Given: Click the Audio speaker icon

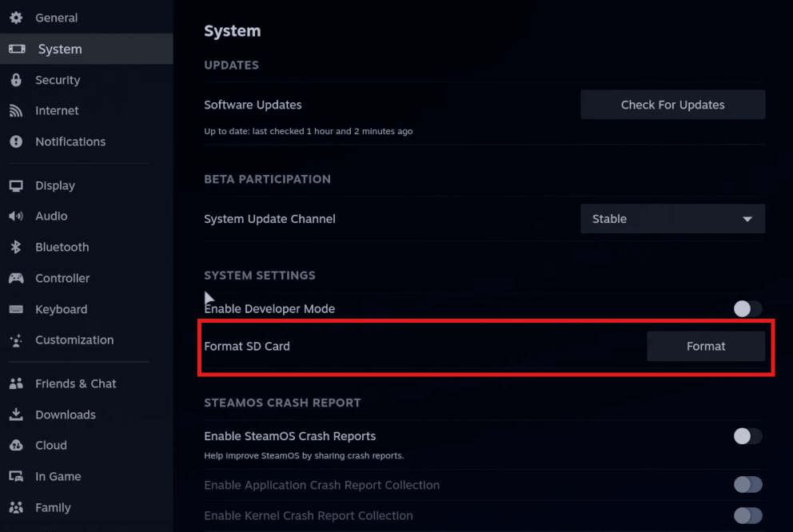Looking at the screenshot, I should click(16, 216).
